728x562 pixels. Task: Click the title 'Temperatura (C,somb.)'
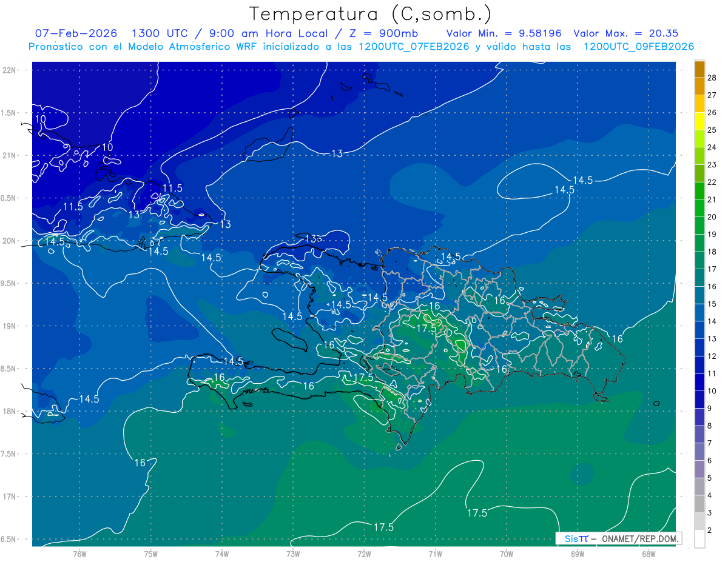371,14
